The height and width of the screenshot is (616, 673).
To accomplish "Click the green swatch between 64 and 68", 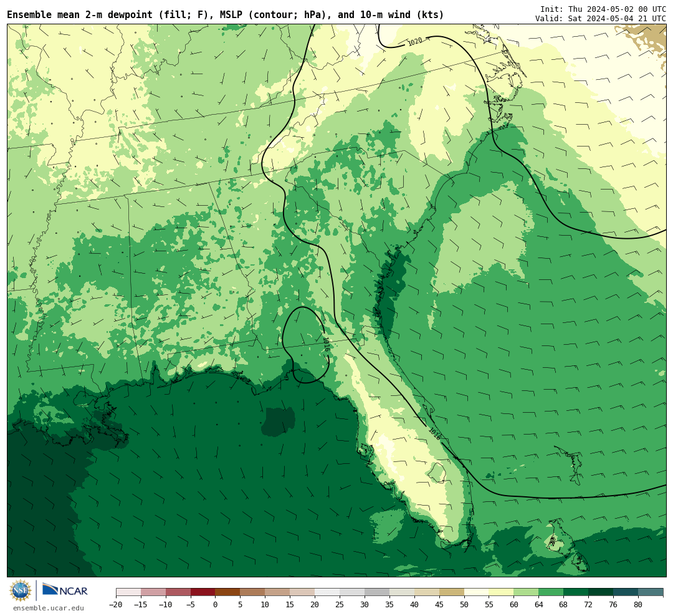I will click(551, 592).
